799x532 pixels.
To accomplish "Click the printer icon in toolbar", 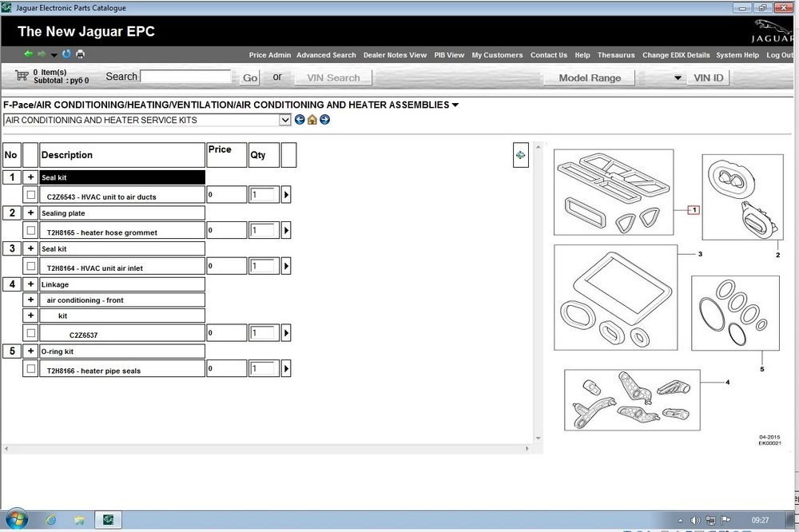I will 80,54.
